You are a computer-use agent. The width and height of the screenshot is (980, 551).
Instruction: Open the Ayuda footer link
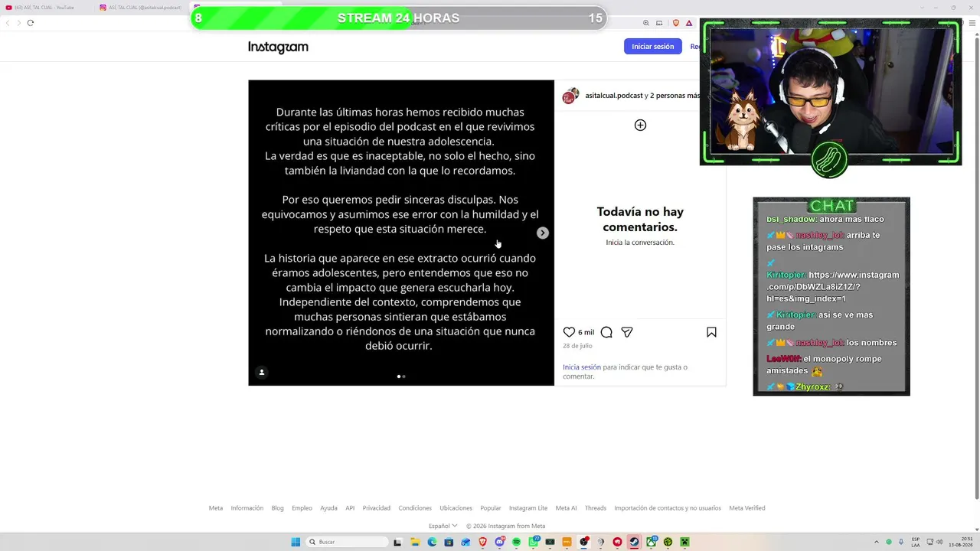tap(328, 508)
